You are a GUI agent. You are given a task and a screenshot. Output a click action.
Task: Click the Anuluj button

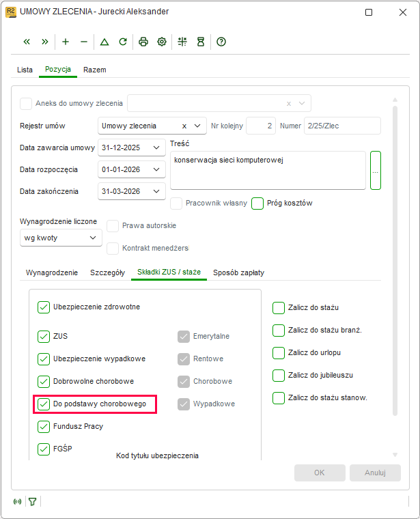[375, 473]
